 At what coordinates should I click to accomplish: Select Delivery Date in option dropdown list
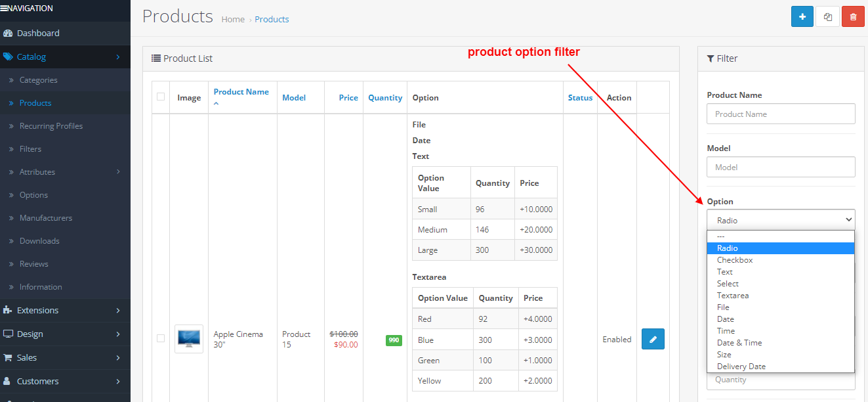(x=741, y=367)
